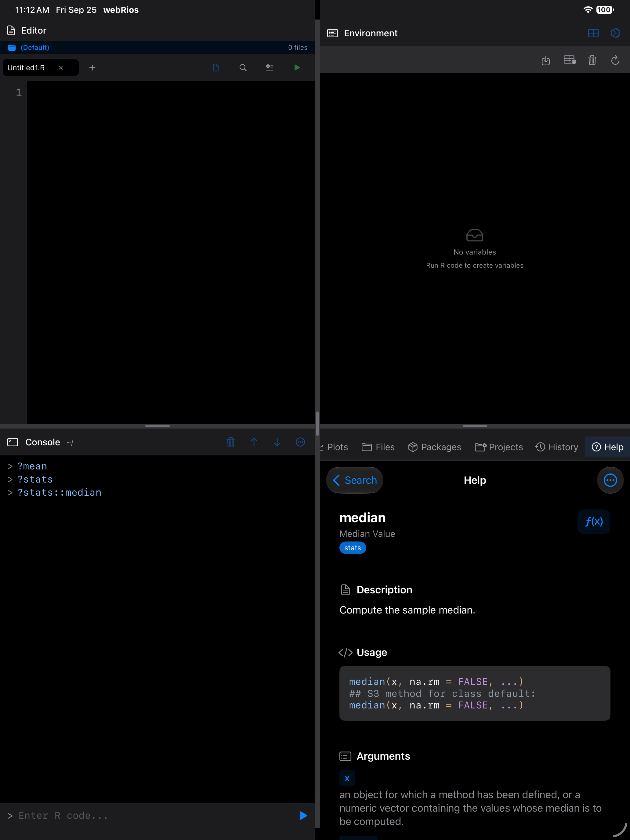The height and width of the screenshot is (840, 630).
Task: Switch to the Projects tab
Action: [x=499, y=447]
